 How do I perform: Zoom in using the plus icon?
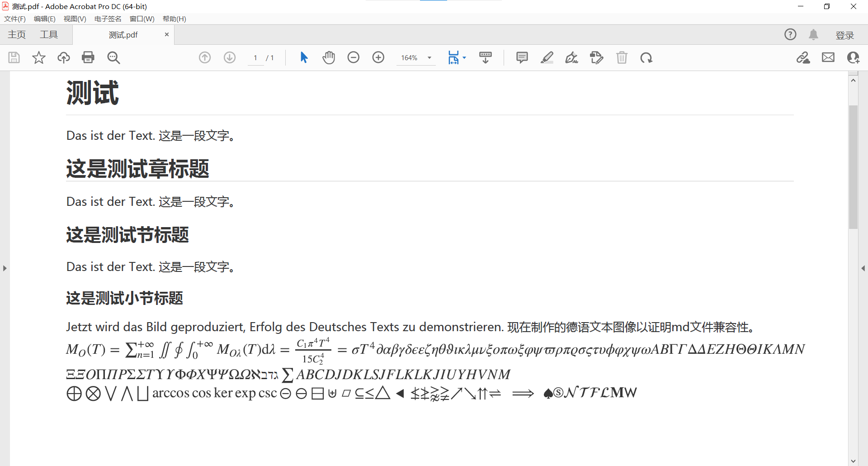click(378, 57)
